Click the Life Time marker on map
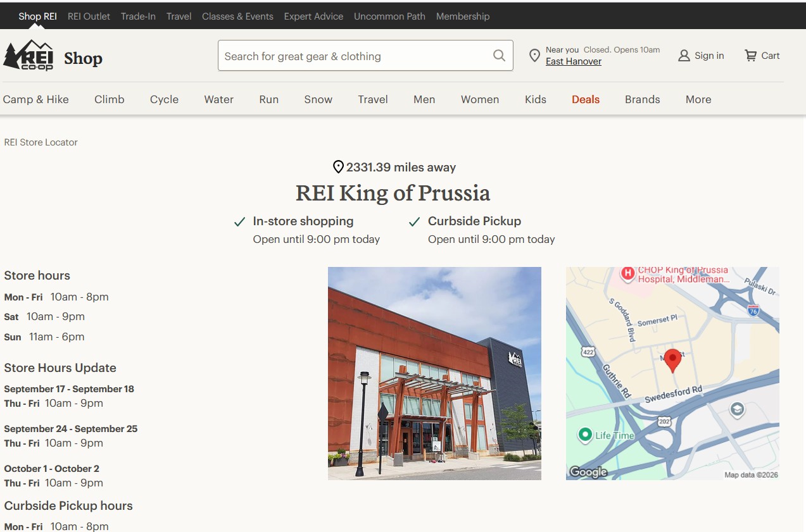806x532 pixels. (585, 435)
